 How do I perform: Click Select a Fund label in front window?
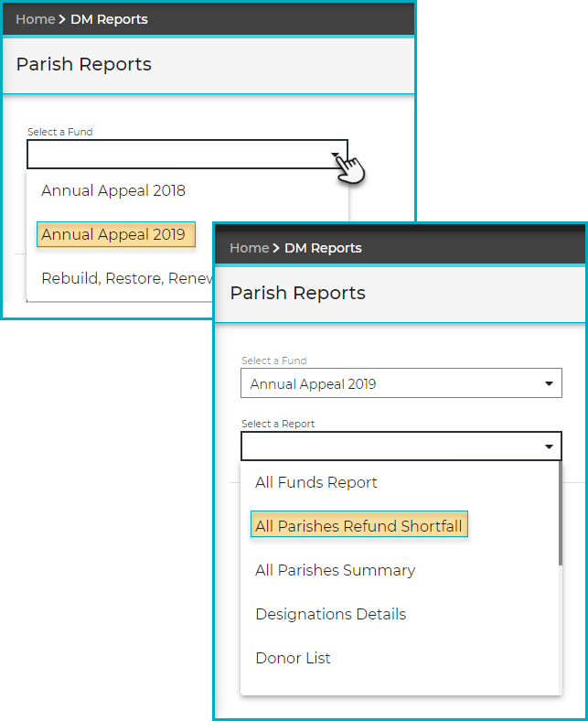click(x=274, y=360)
